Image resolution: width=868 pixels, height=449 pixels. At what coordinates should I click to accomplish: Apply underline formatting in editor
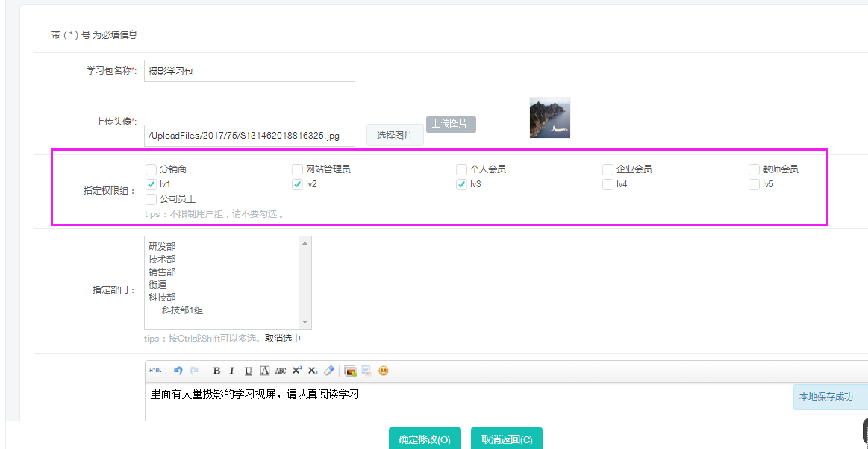[x=249, y=371]
